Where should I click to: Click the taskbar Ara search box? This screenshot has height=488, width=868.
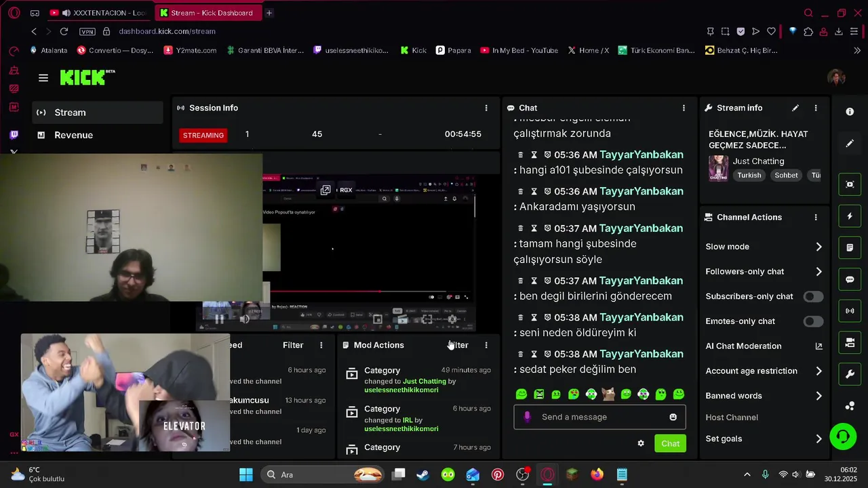pyautogui.click(x=323, y=474)
